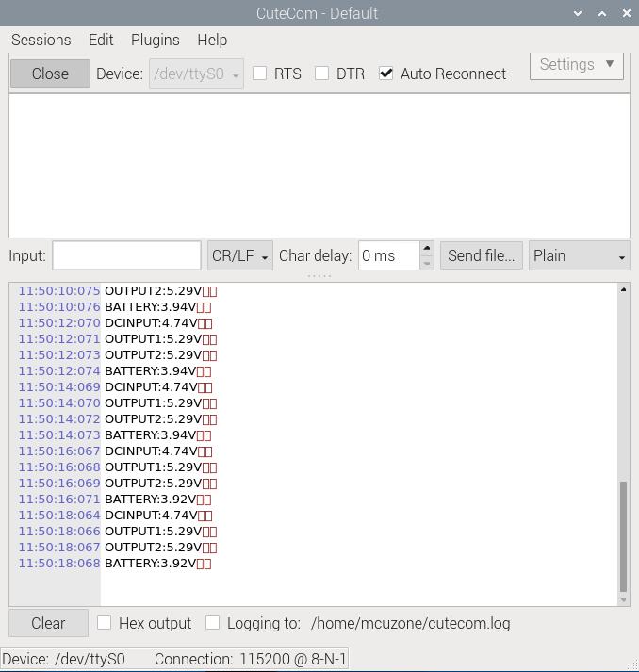Screen dimensions: 639x672
Task: Maximize the CuteCom window
Action: pyautogui.click(x=602, y=13)
